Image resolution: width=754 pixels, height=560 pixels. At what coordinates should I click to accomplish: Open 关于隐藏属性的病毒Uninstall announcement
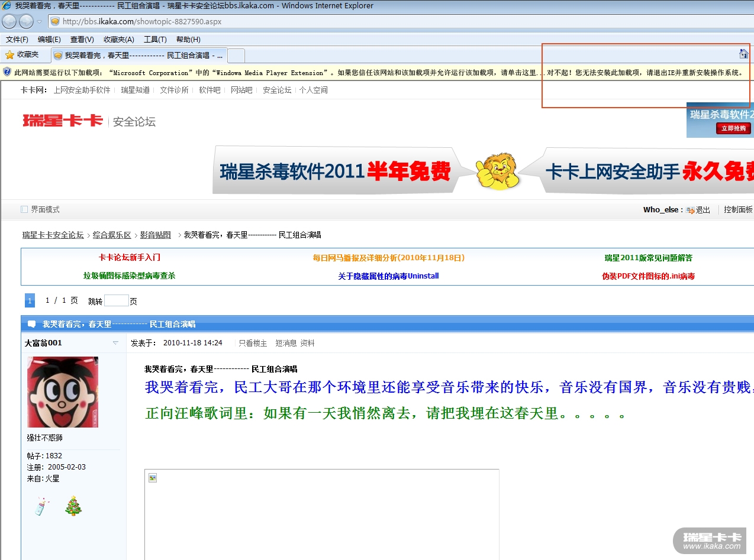tap(389, 276)
